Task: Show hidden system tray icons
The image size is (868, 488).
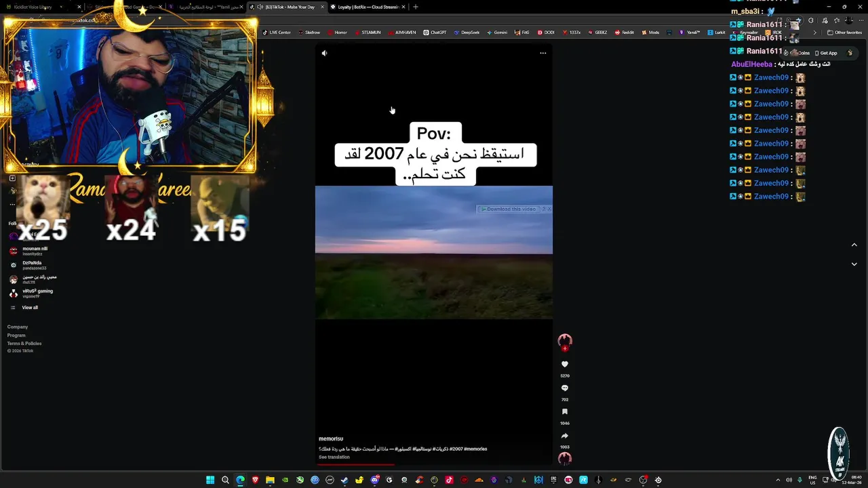Action: (x=778, y=480)
